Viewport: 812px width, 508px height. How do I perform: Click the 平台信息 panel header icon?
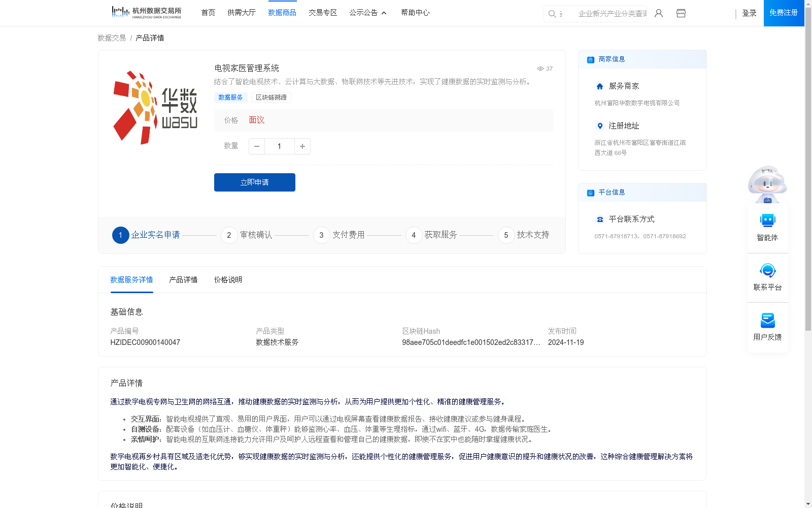[x=591, y=193]
